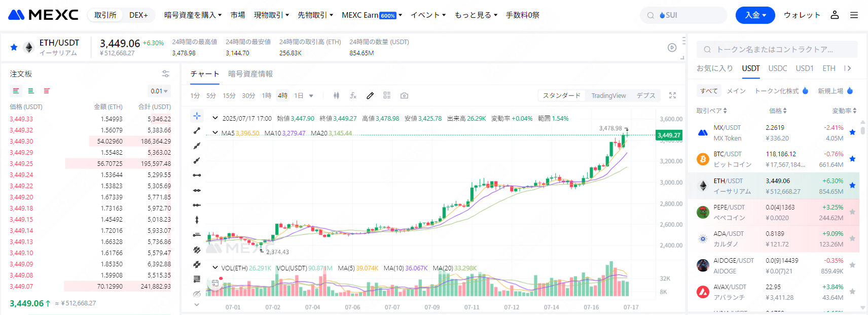Select the 15分 timeframe
868x315 pixels.
click(229, 95)
